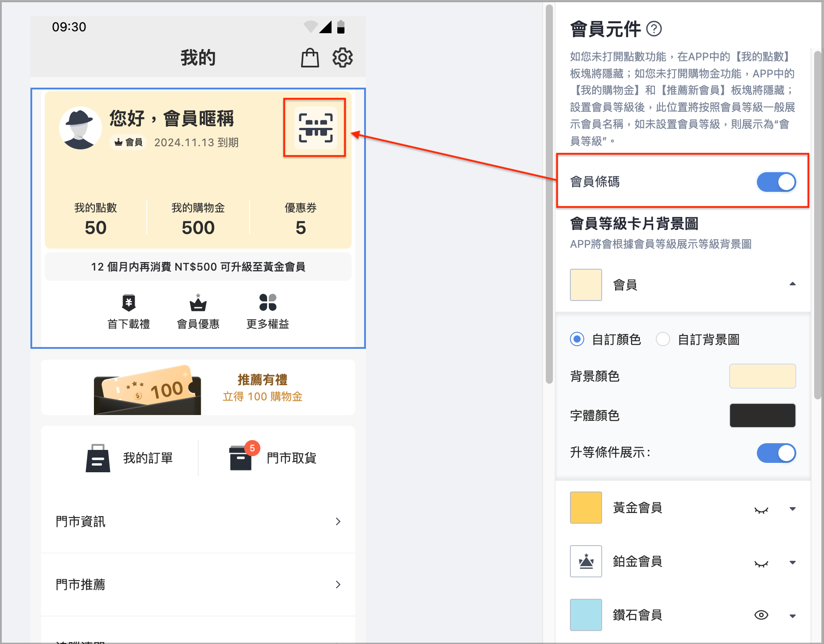This screenshot has height=644, width=824.
Task: Click the 推薦有禮 referral banner
Action: [x=198, y=387]
